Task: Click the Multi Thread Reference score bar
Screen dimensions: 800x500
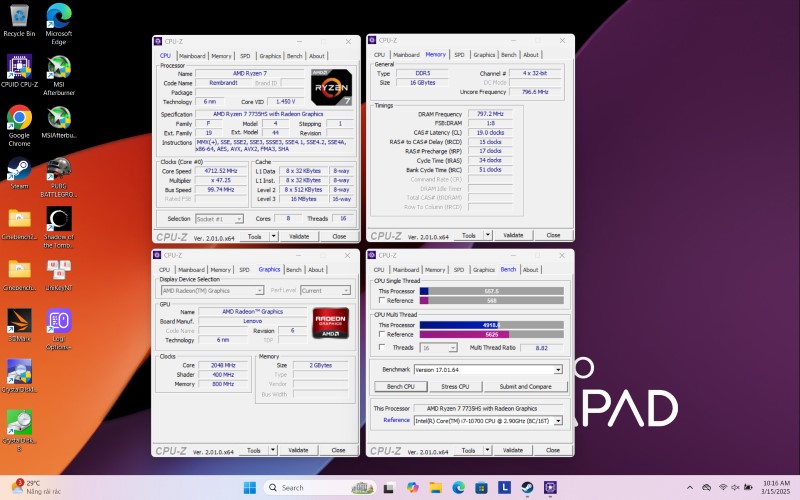Action: 492,334
